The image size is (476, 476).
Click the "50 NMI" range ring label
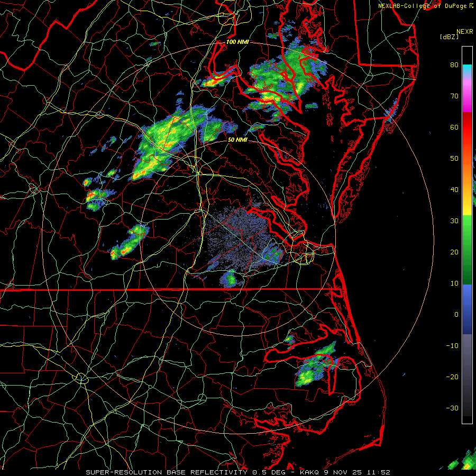(237, 140)
